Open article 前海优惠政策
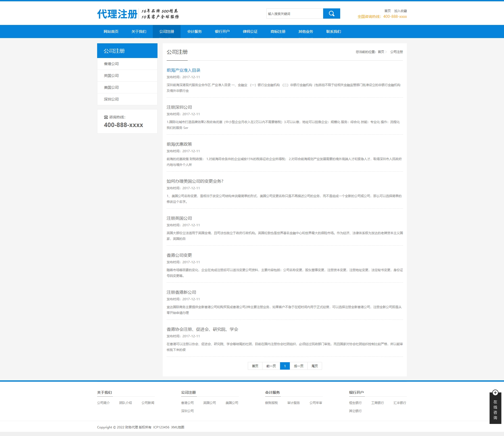This screenshot has height=436, width=504. [x=179, y=144]
